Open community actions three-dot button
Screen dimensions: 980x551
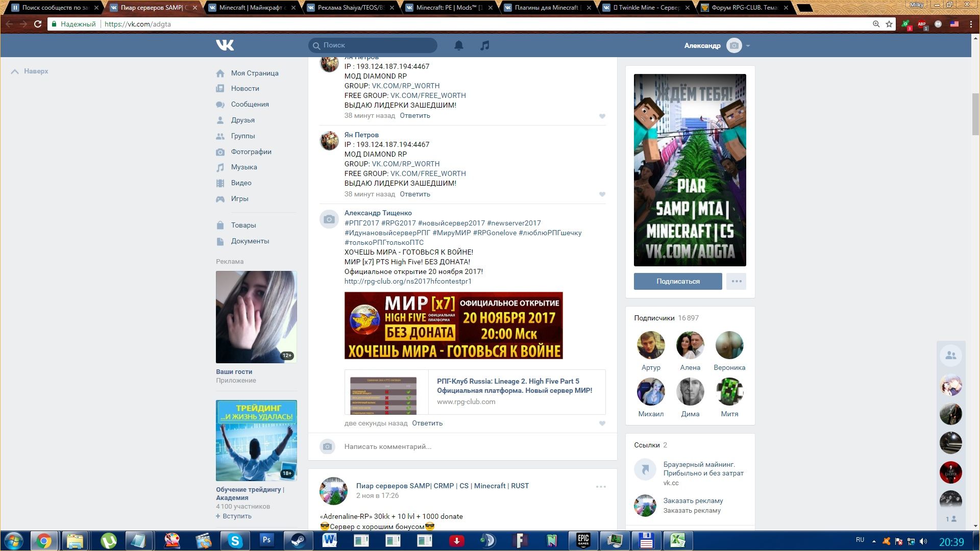736,281
